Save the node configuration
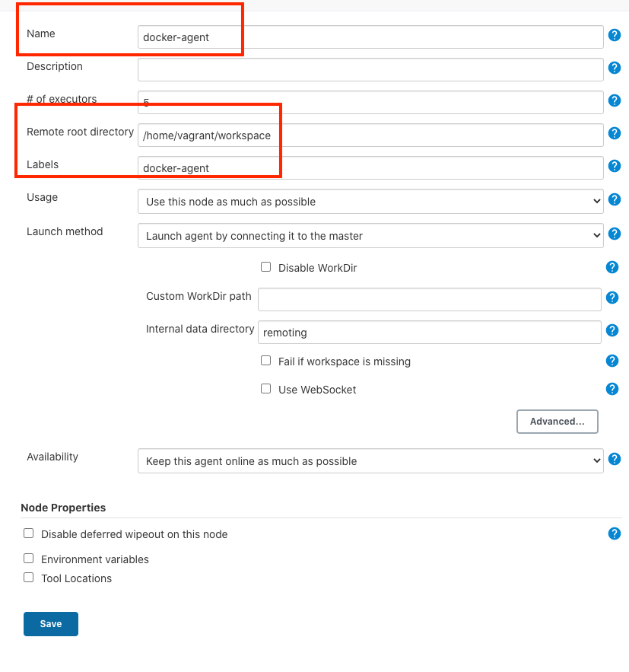This screenshot has height=672, width=629. [51, 624]
